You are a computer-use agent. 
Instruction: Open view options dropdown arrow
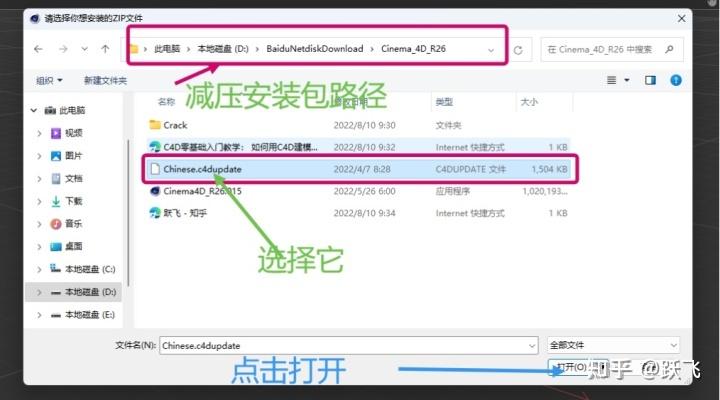coord(627,80)
